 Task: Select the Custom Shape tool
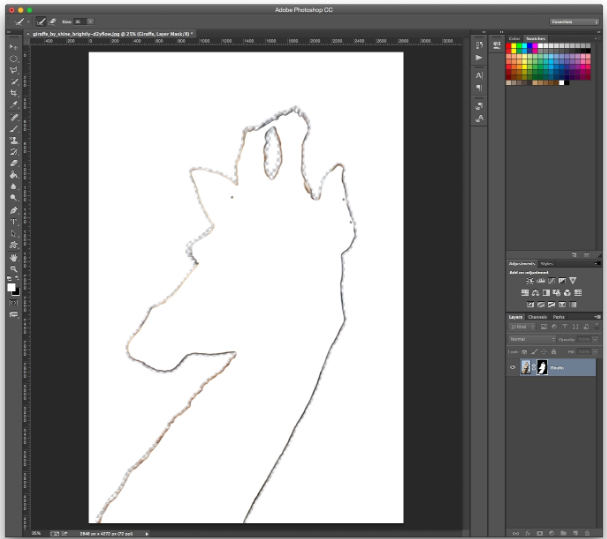[x=14, y=245]
